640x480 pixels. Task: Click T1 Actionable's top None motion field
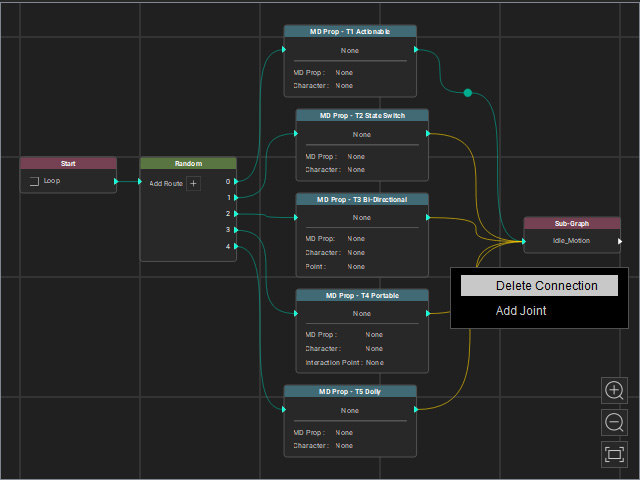point(350,51)
